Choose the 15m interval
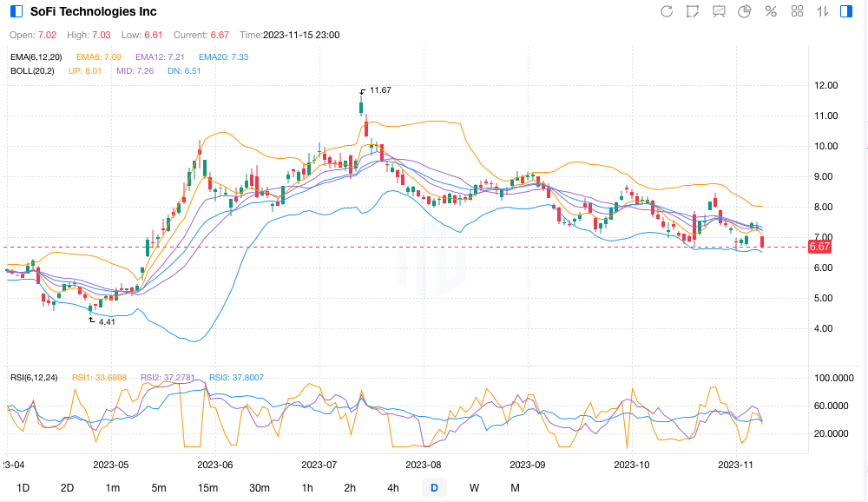Image resolution: width=868 pixels, height=502 pixels. 207,488
